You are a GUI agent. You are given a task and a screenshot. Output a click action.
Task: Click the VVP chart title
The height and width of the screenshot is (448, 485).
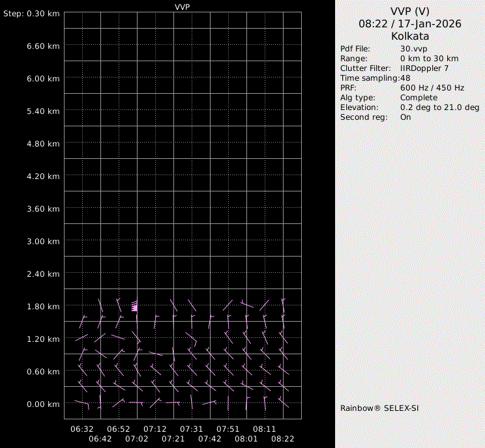click(183, 7)
